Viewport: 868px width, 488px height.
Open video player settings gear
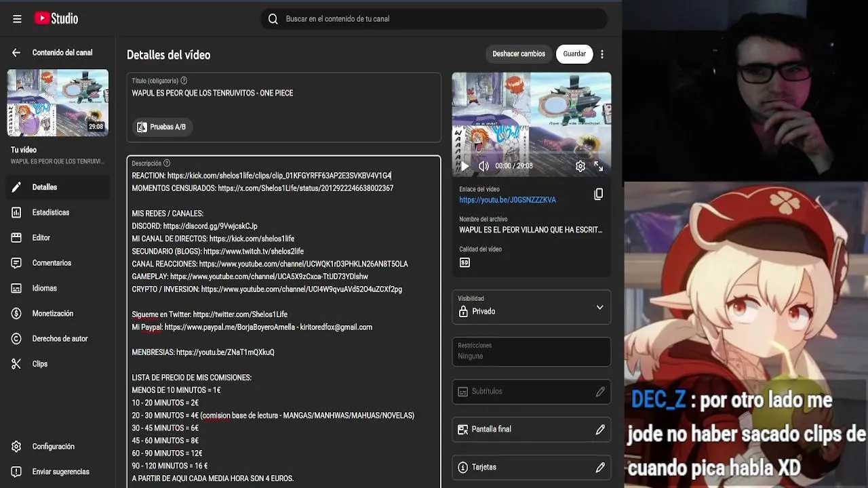click(x=580, y=166)
